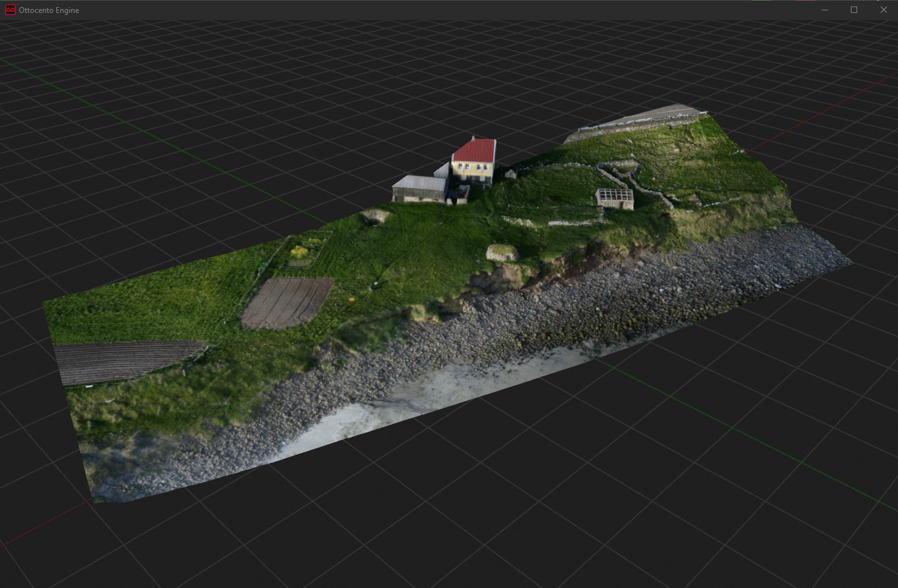Image resolution: width=898 pixels, height=588 pixels.
Task: Minimize the Ottocento Engine window
Action: tap(825, 10)
